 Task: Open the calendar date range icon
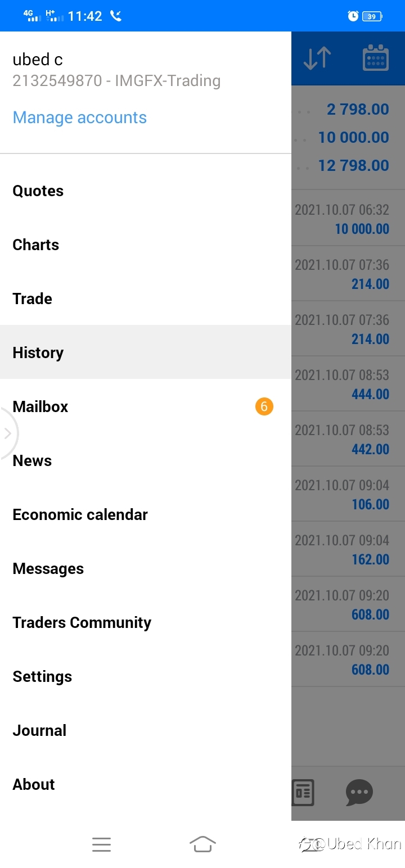tap(376, 58)
